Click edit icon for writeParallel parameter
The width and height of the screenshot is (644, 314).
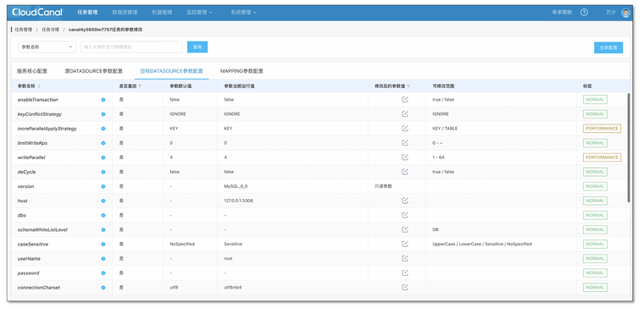tap(405, 157)
